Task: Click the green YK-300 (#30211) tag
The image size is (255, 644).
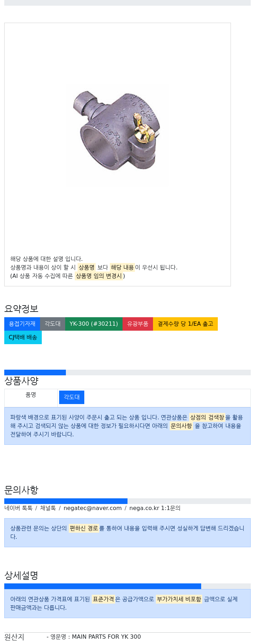Action: (x=94, y=324)
